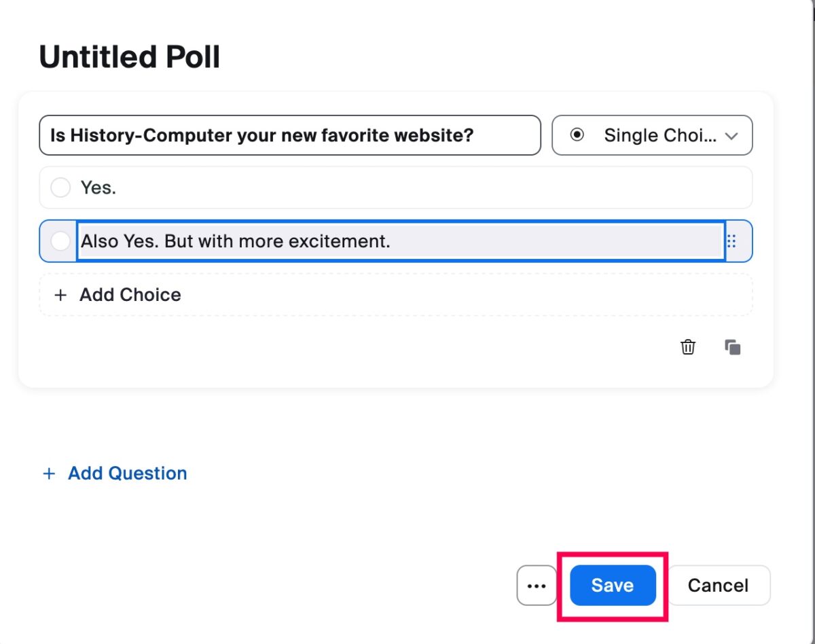Duplicate question with copy icon
The image size is (815, 644).
click(x=732, y=347)
